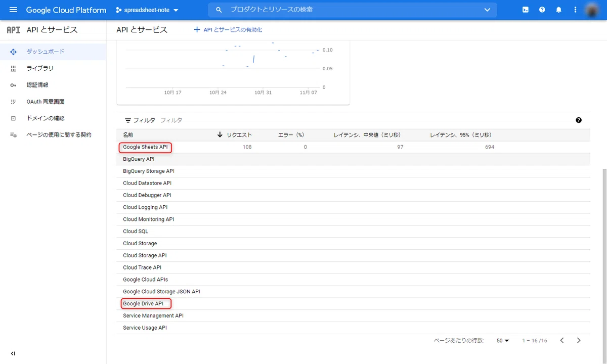Activate Cloud Shell icon
The width and height of the screenshot is (607, 364).
tap(526, 10)
